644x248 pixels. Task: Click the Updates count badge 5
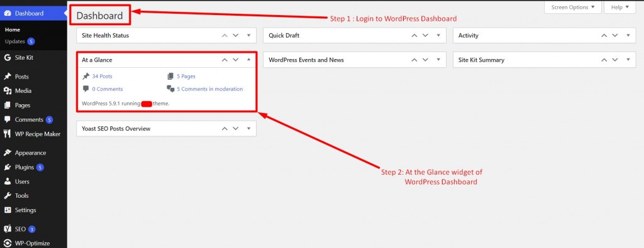[x=31, y=41]
